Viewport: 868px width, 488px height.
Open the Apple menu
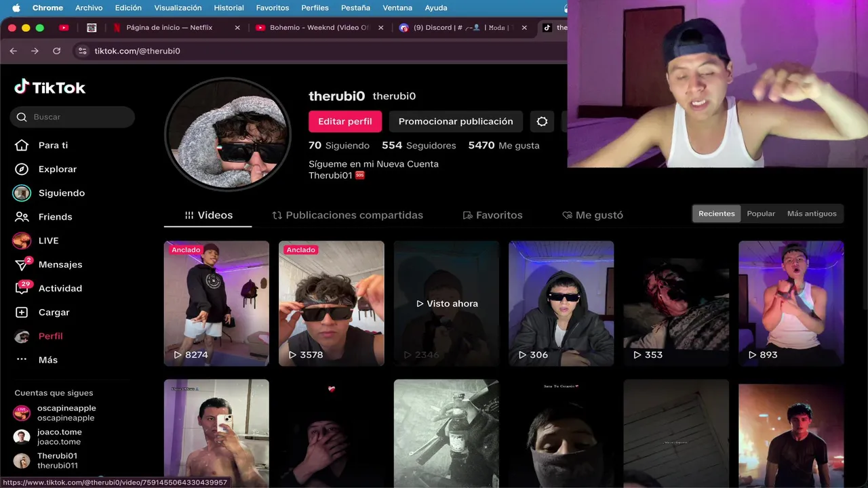[x=16, y=7]
